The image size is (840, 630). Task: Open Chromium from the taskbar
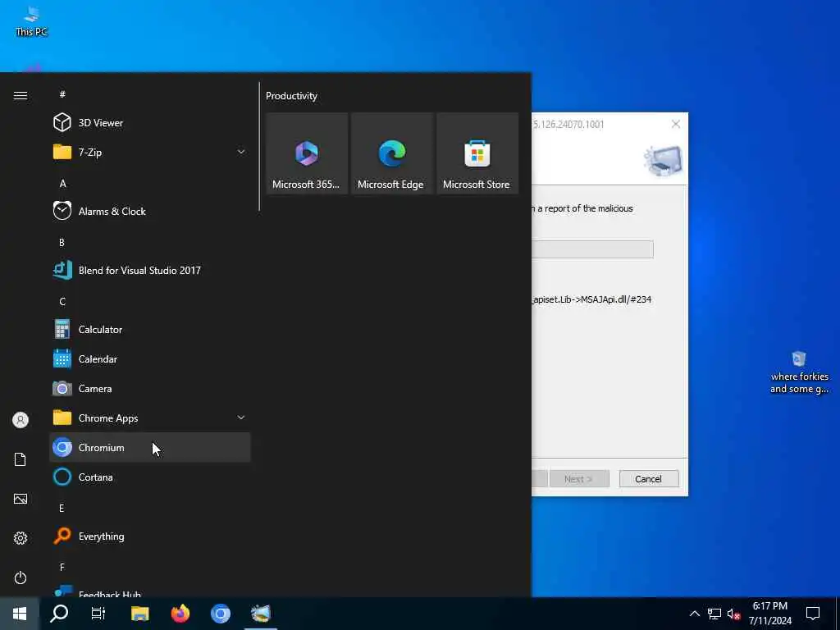point(220,614)
